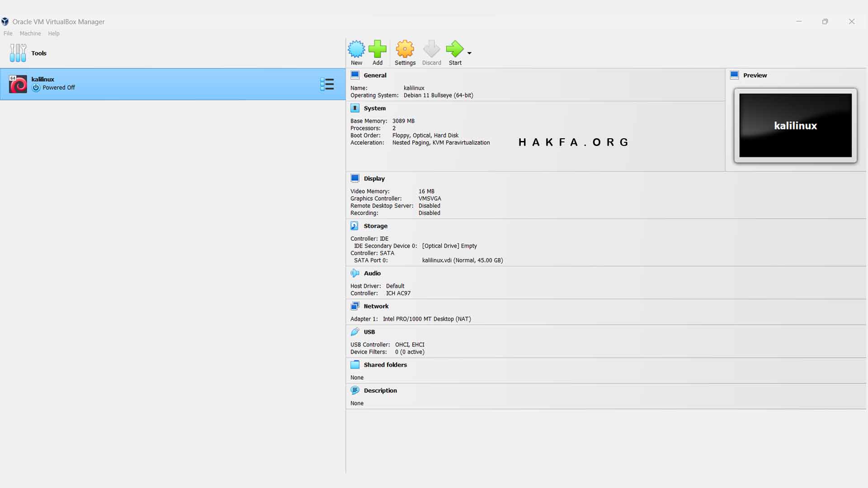Open the File menu

(8, 33)
